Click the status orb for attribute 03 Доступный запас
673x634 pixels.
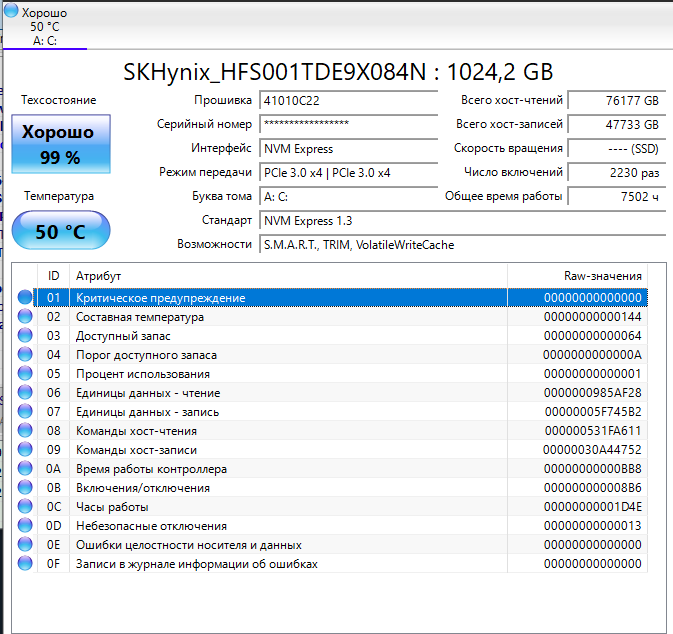[x=25, y=336]
